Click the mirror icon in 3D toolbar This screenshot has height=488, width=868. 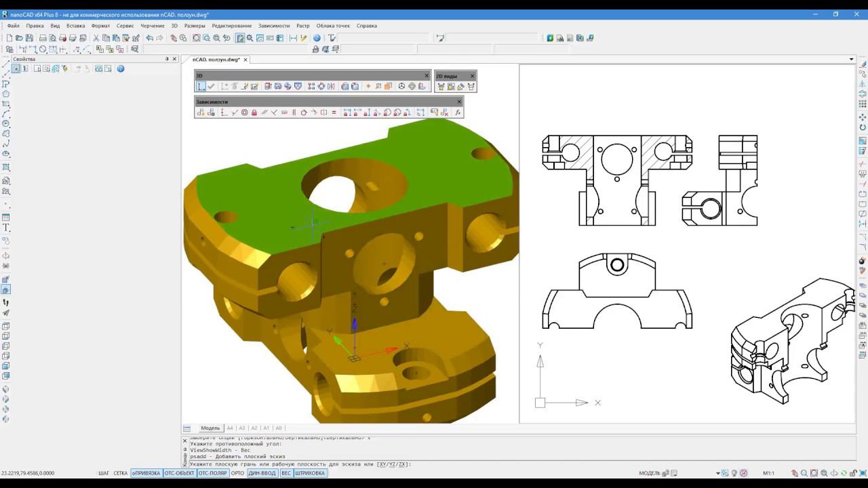click(x=331, y=86)
